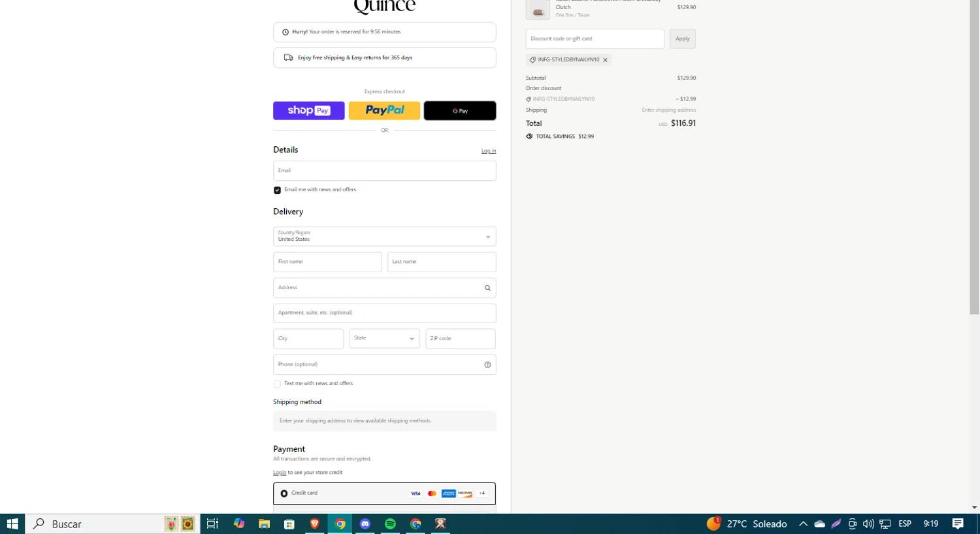The width and height of the screenshot is (980, 534).
Task: Click the Email input field
Action: pos(384,171)
